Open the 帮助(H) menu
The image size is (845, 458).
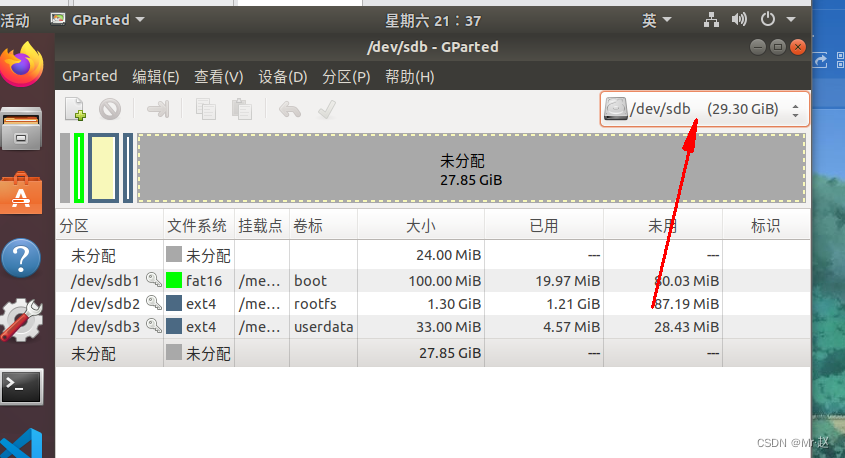(410, 77)
